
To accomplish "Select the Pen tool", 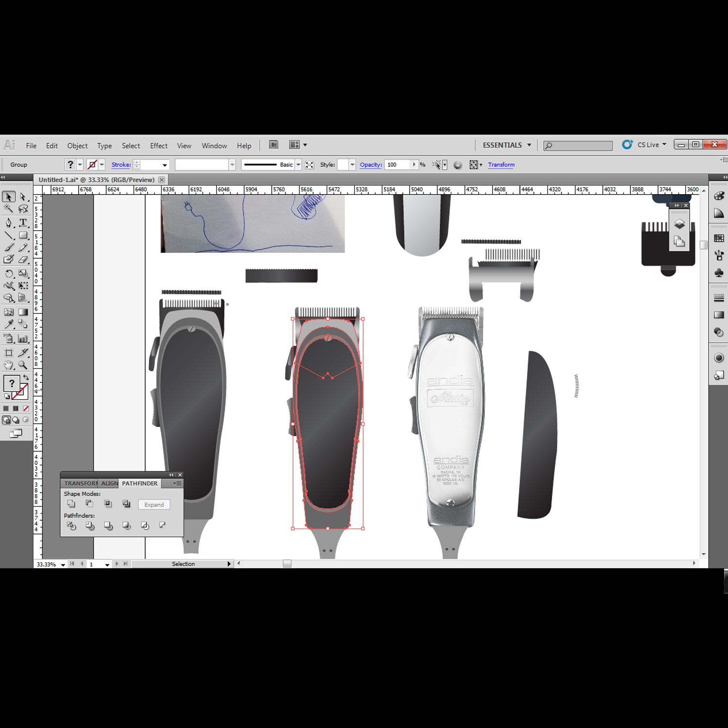I will point(9,223).
